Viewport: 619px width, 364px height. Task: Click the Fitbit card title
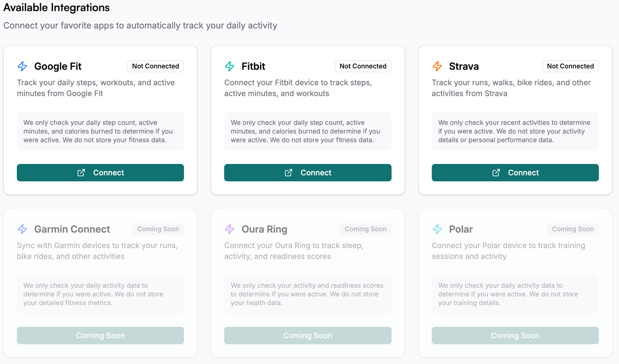[254, 66]
